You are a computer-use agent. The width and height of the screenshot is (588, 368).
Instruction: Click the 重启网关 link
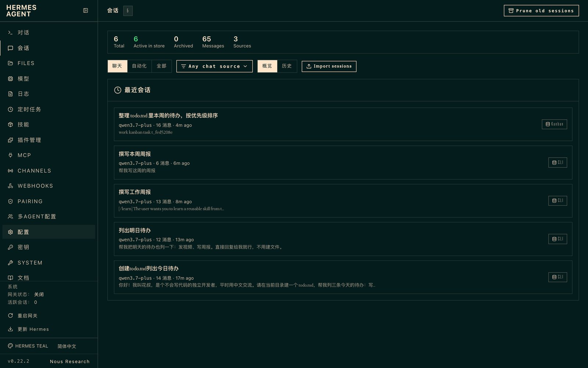(28, 316)
